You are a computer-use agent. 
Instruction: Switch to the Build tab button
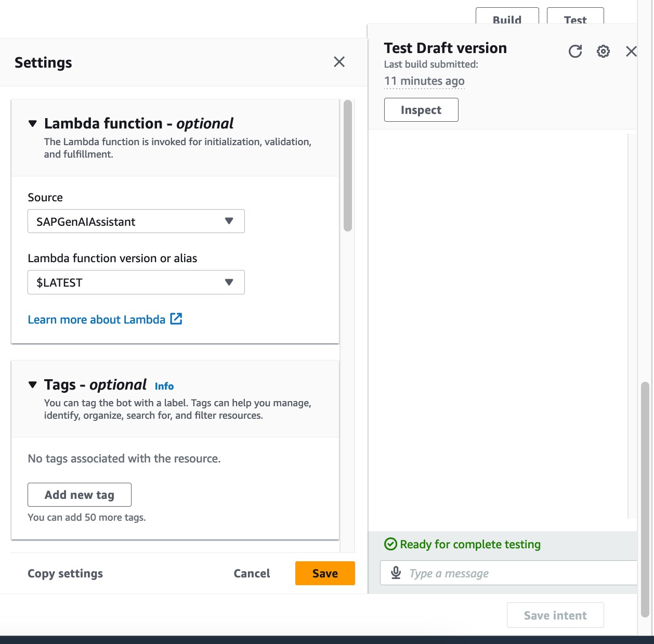coord(507,18)
